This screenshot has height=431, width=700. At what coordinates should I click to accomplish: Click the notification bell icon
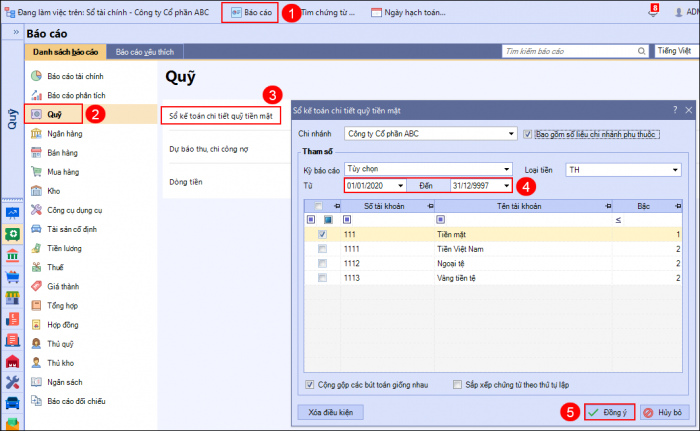point(654,14)
